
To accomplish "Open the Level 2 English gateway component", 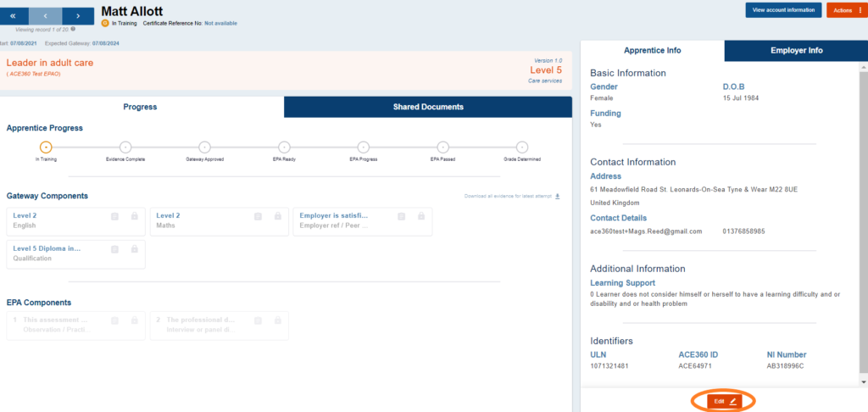I will (59, 220).
